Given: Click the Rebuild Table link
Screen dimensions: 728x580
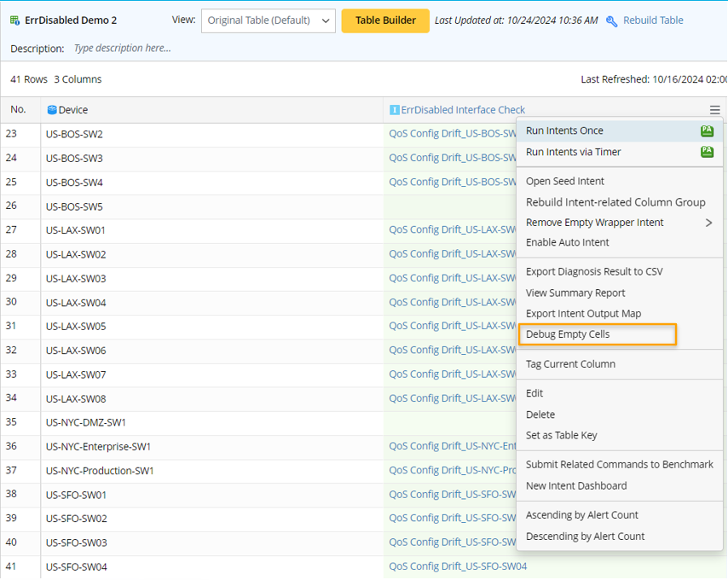Looking at the screenshot, I should [652, 20].
